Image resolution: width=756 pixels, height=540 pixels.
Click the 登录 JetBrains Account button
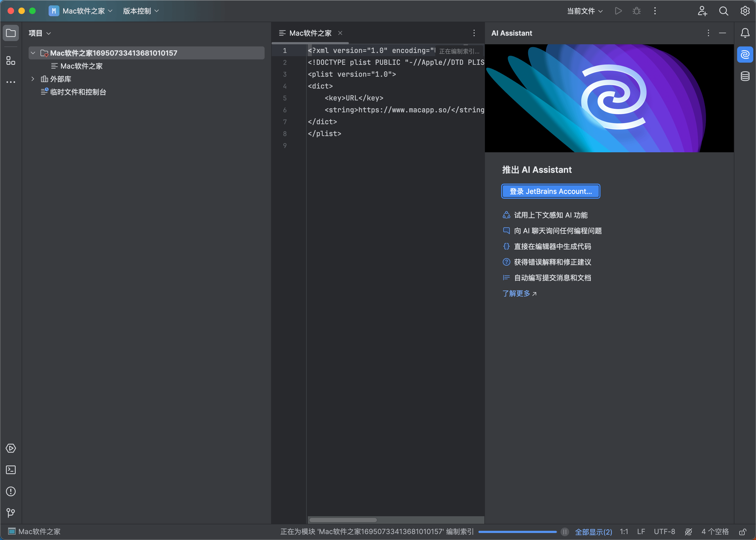pos(550,191)
